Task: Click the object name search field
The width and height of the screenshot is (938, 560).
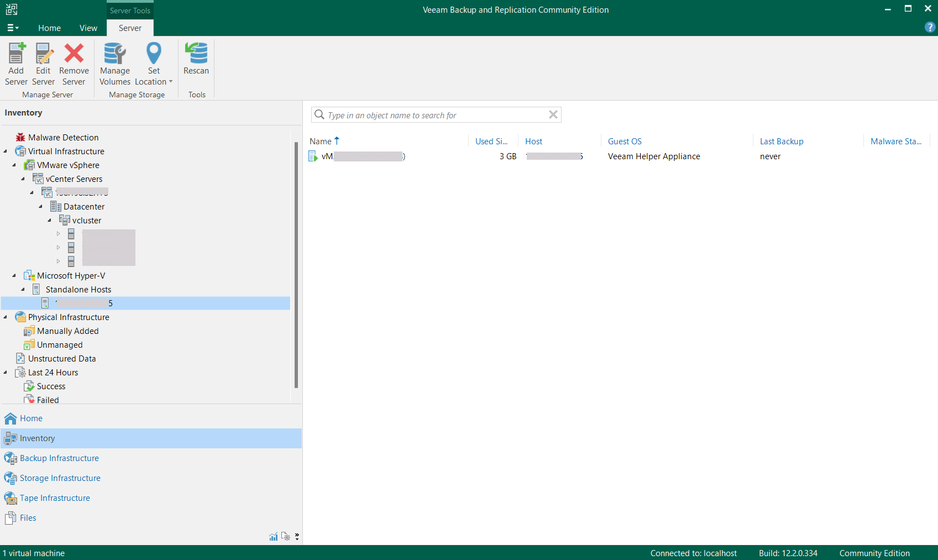Action: (436, 115)
